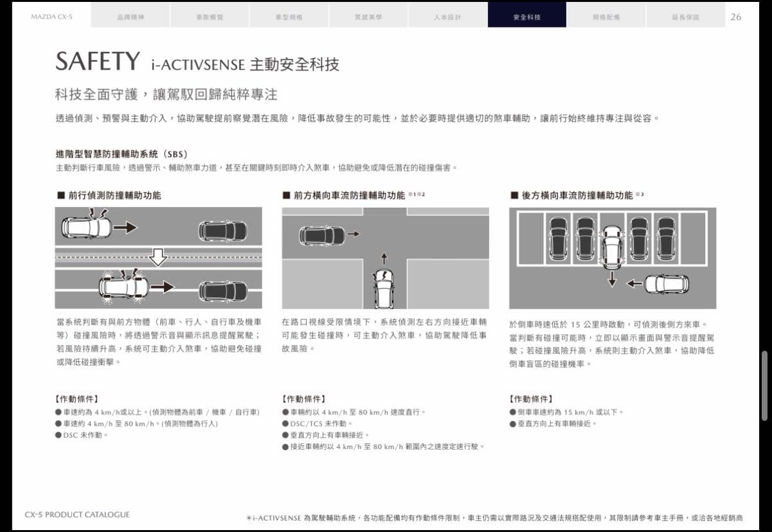Click the rear cross-traffic parking lot diagram
The width and height of the screenshot is (772, 532).
click(x=613, y=258)
